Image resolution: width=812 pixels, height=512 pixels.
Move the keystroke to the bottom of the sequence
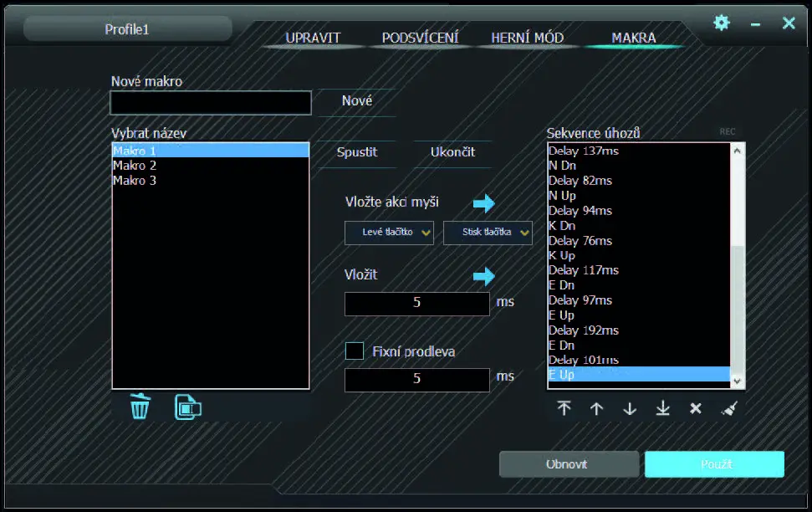663,408
